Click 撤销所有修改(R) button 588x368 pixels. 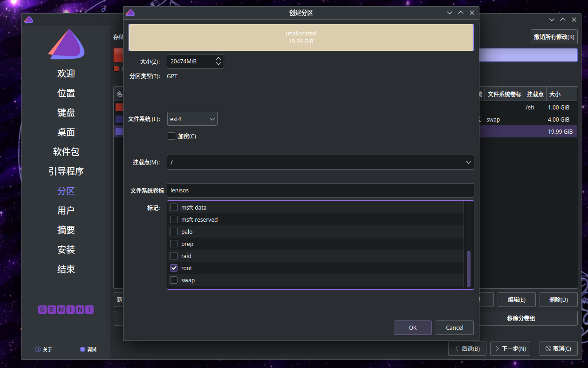554,37
